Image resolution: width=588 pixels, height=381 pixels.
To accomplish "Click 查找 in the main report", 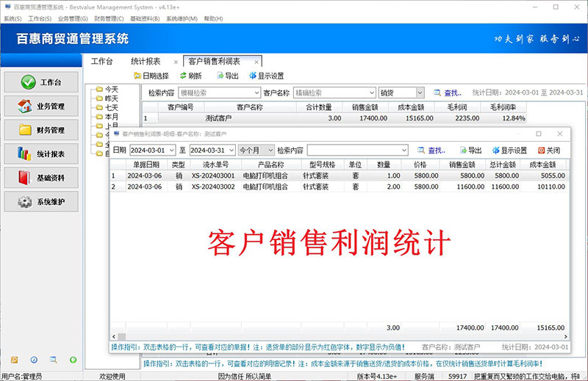I will [448, 93].
